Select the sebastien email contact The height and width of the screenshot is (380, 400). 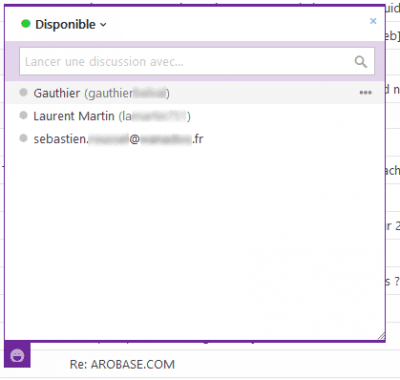click(x=195, y=139)
